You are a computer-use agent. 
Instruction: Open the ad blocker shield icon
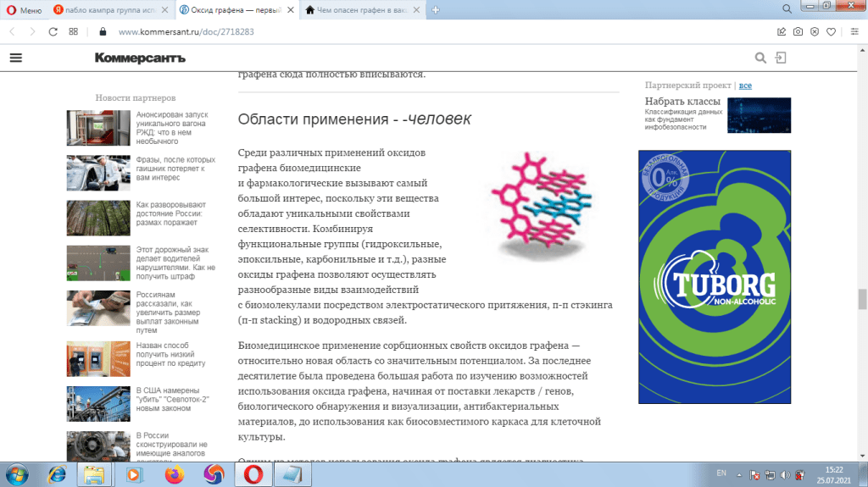point(815,31)
